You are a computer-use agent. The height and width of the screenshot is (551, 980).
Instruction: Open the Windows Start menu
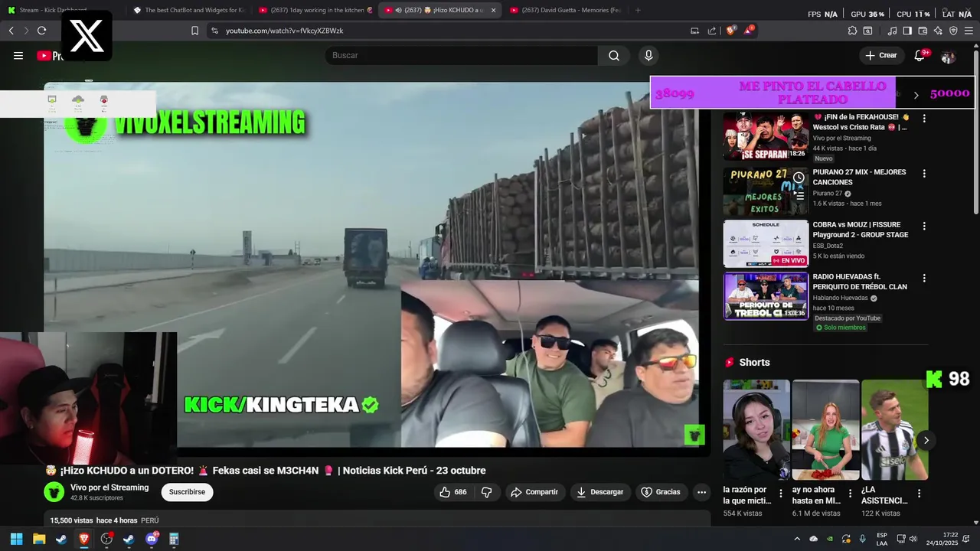(x=16, y=539)
